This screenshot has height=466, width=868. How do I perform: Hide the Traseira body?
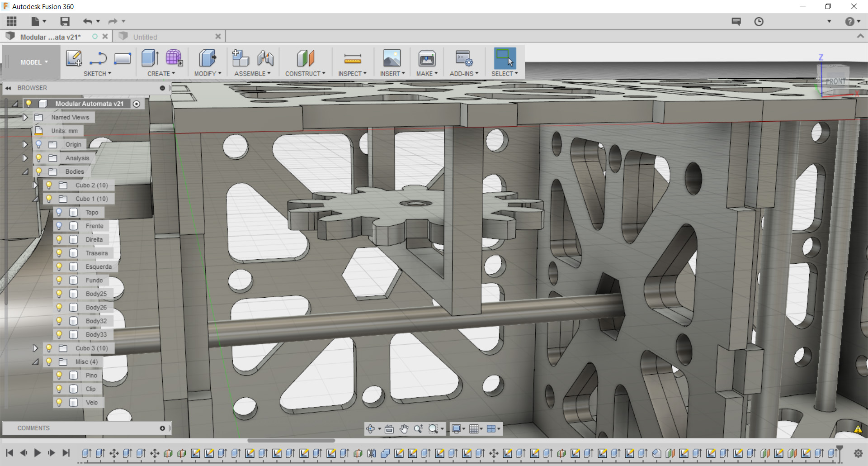pyautogui.click(x=59, y=253)
